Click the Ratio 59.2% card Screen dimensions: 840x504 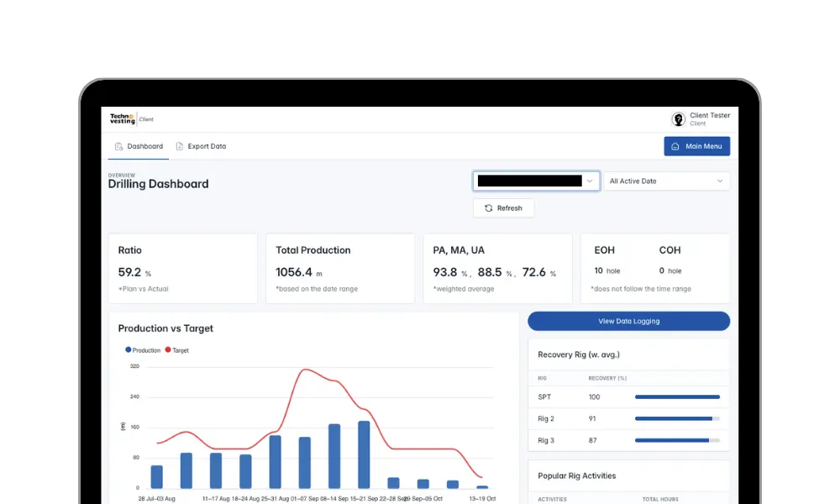click(182, 268)
